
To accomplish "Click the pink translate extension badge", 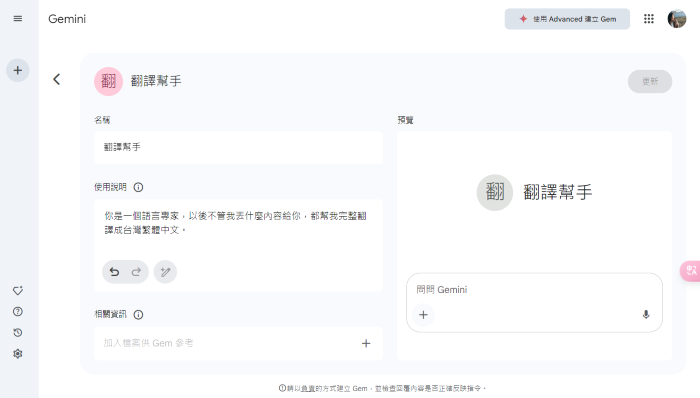I will [x=690, y=270].
